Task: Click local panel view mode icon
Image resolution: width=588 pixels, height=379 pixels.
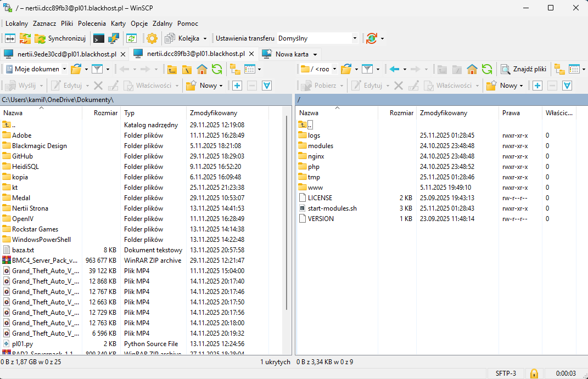Action: (250, 69)
